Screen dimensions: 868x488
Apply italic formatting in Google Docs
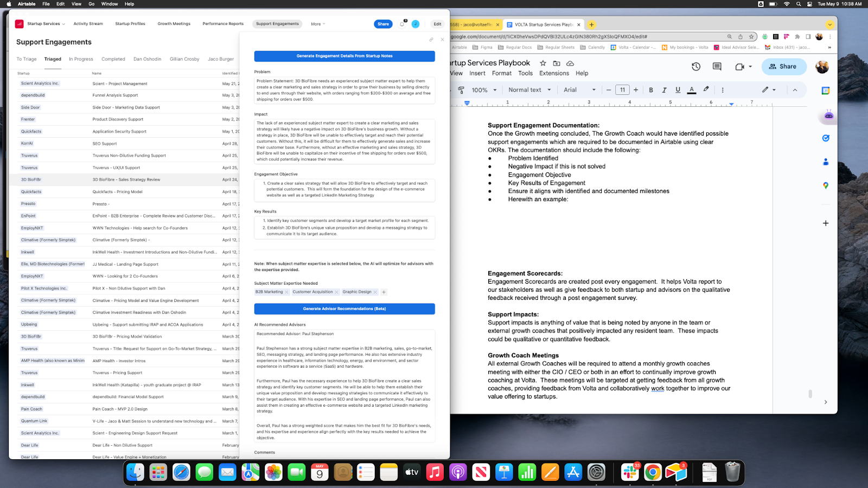664,90
